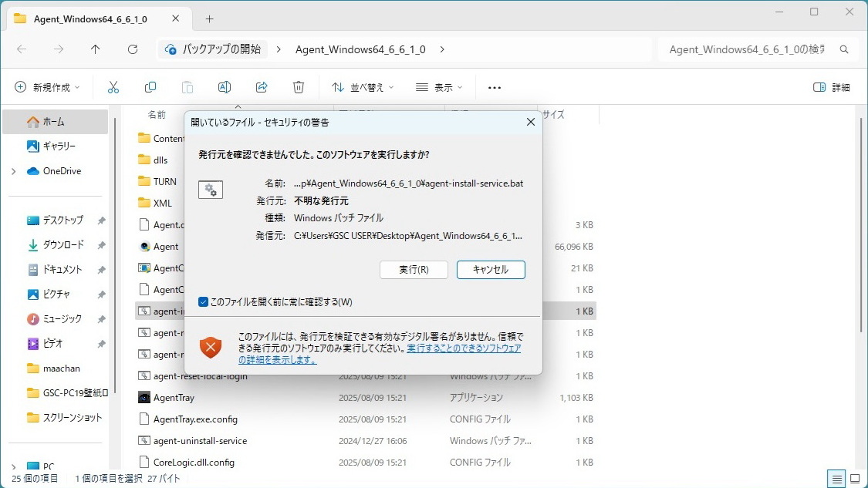
Task: Open ピクチャ in navigation pane
Action: pyautogui.click(x=56, y=294)
